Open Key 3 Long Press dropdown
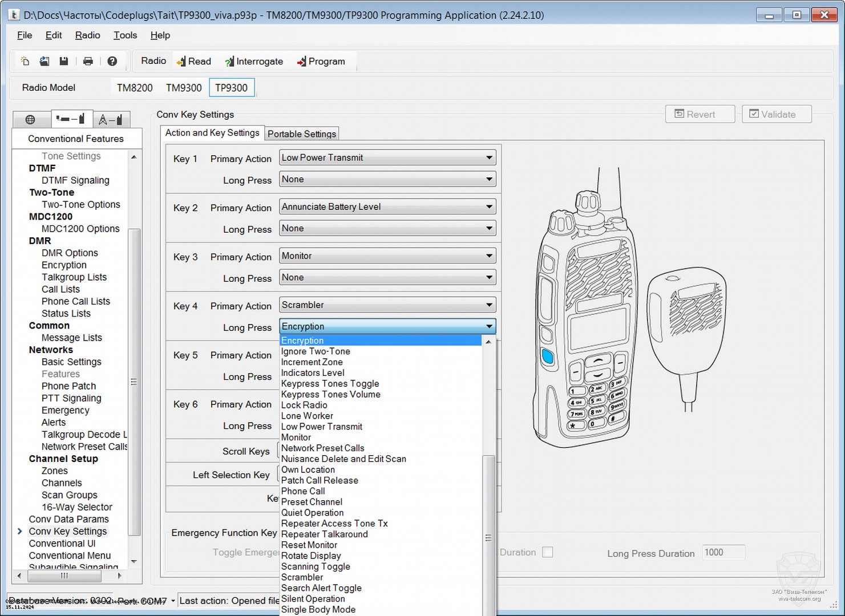 [x=387, y=278]
